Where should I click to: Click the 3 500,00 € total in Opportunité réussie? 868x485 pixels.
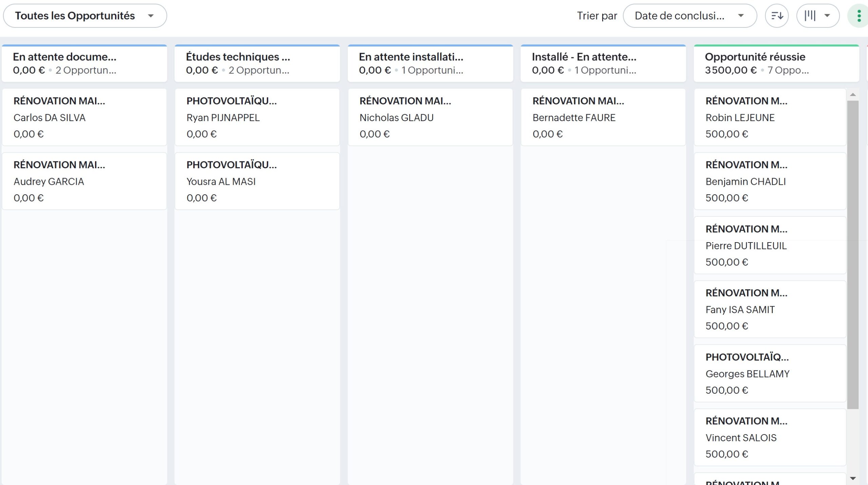click(x=731, y=70)
